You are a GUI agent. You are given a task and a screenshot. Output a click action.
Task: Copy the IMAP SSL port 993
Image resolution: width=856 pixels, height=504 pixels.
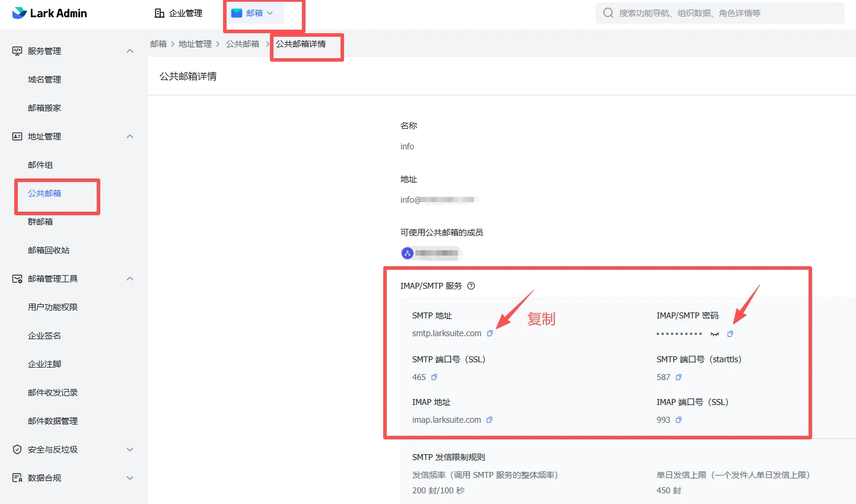(678, 420)
